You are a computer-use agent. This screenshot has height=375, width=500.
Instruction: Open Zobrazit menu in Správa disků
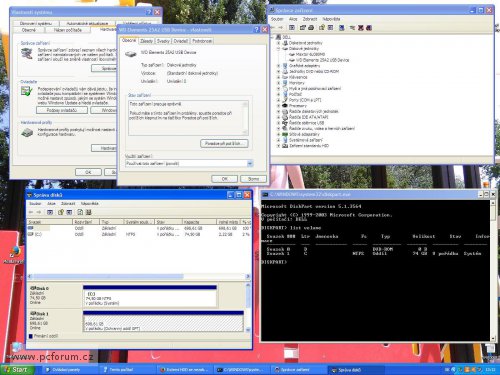click(x=68, y=203)
